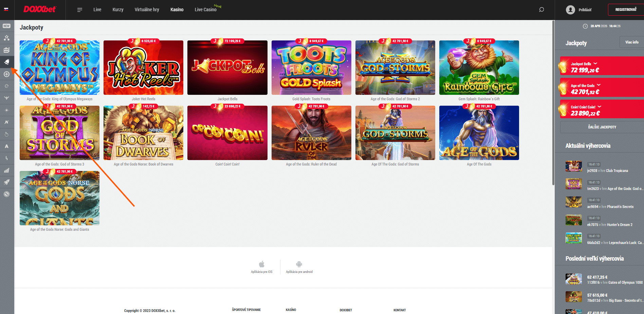Click Club Tropicana winner thumbnail icon

tap(574, 166)
